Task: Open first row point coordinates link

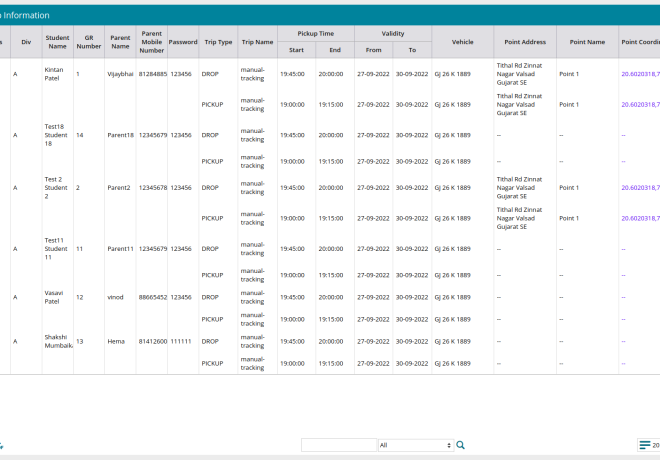Action: [640, 75]
